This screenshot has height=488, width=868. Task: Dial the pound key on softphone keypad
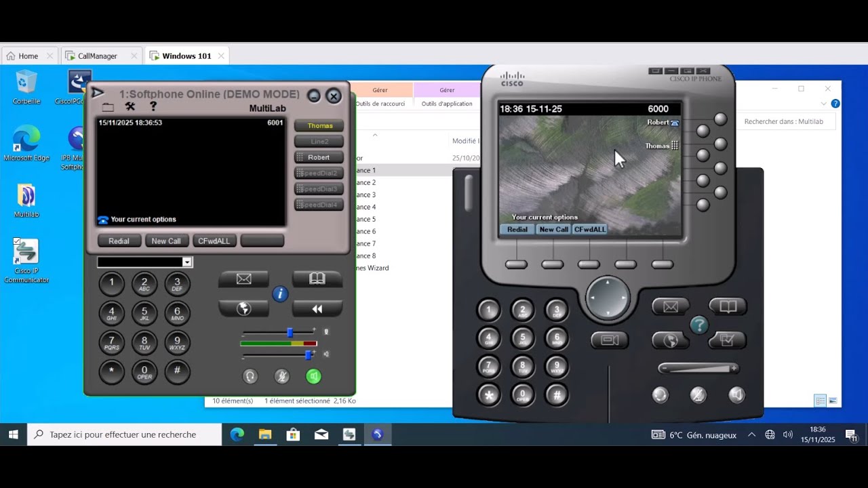click(x=177, y=372)
